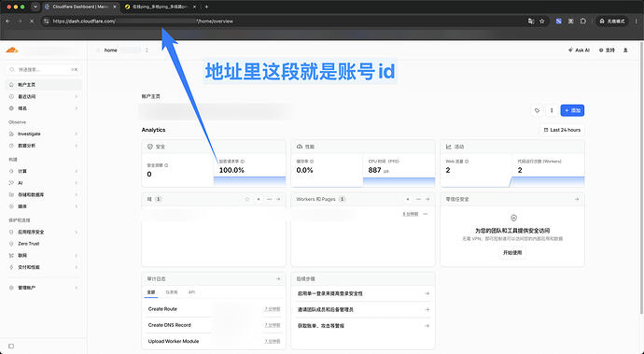Image resolution: width=644 pixels, height=354 pixels.
Task: Click the 开始使用 button
Action: (512, 253)
